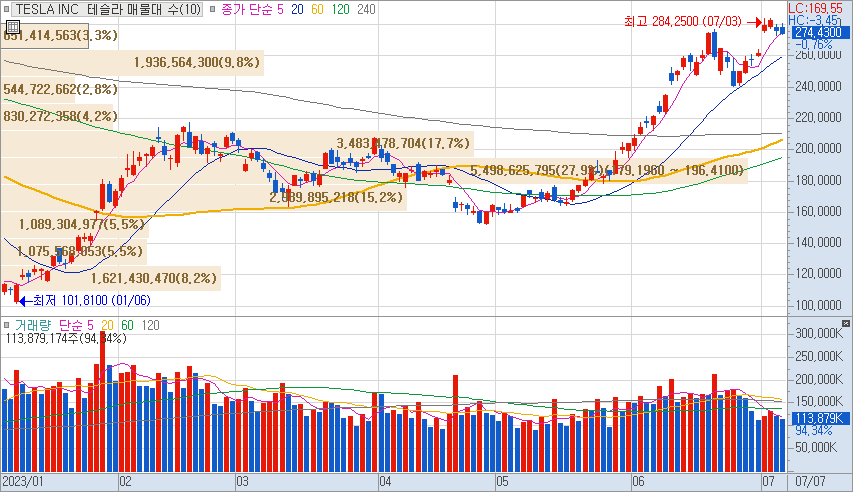The height and width of the screenshot is (492, 853).
Task: Click the 113,879,174주(94,34%) volume readout
Action: 66,338
